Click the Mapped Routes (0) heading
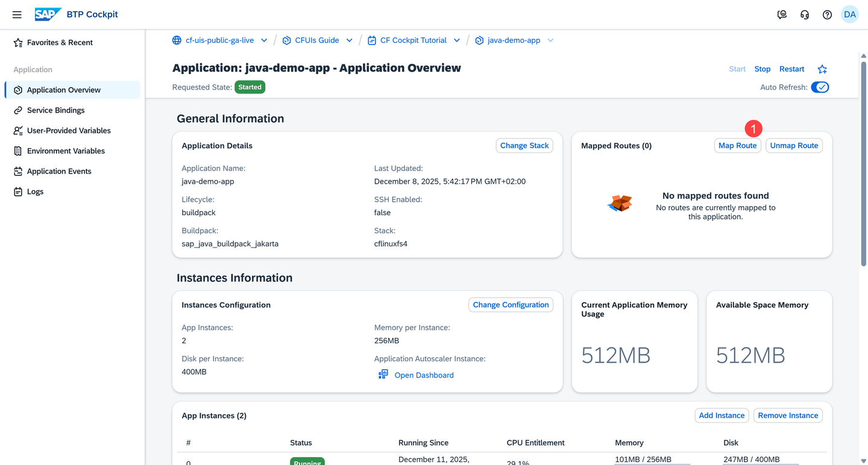This screenshot has width=868, height=465. click(x=616, y=146)
